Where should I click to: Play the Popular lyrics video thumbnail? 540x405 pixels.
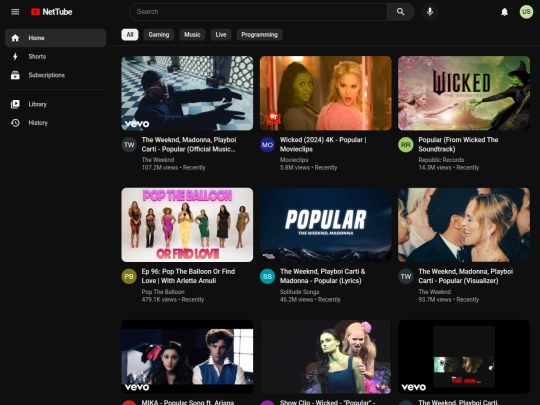(325, 225)
